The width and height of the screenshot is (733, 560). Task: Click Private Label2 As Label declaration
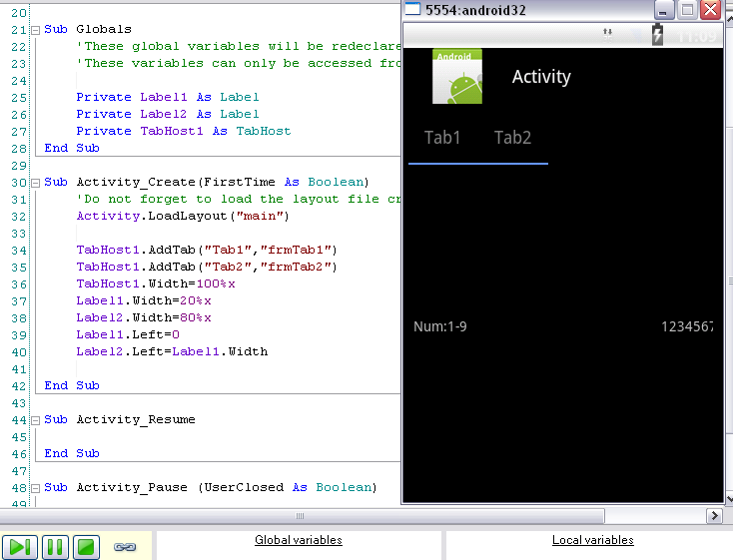coord(168,114)
